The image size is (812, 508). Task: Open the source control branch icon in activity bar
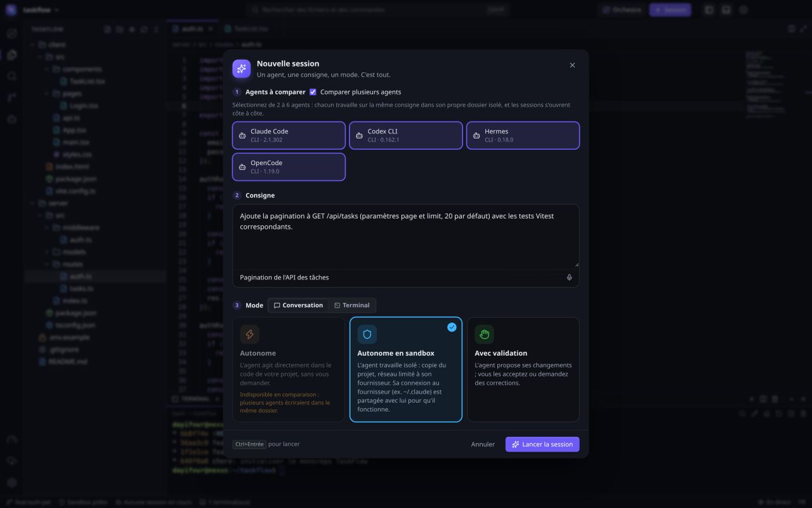tap(11, 97)
